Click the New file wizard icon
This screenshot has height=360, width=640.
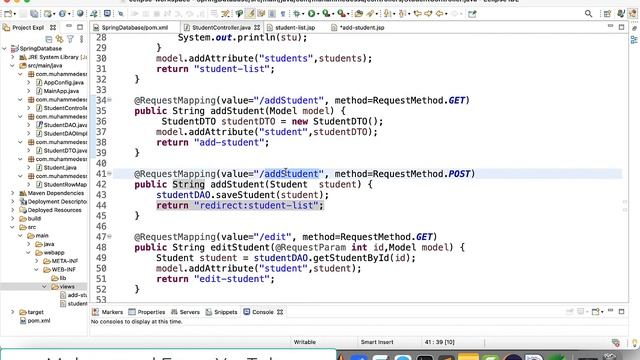pos(7,13)
